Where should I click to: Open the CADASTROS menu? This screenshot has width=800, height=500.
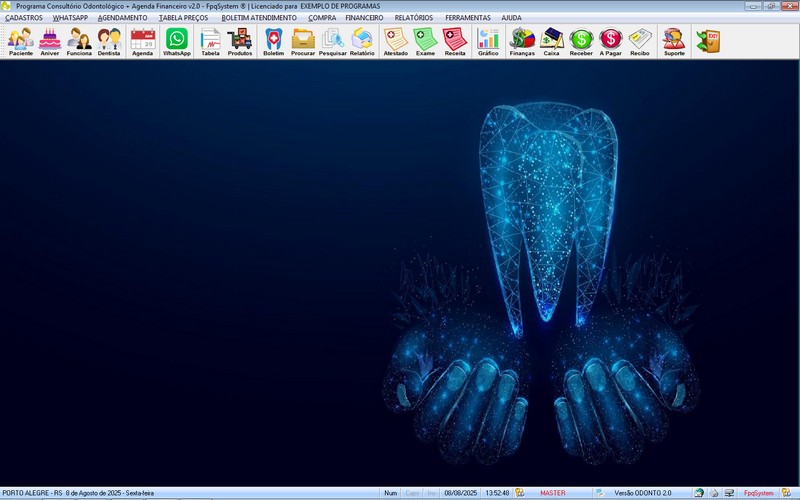click(24, 18)
